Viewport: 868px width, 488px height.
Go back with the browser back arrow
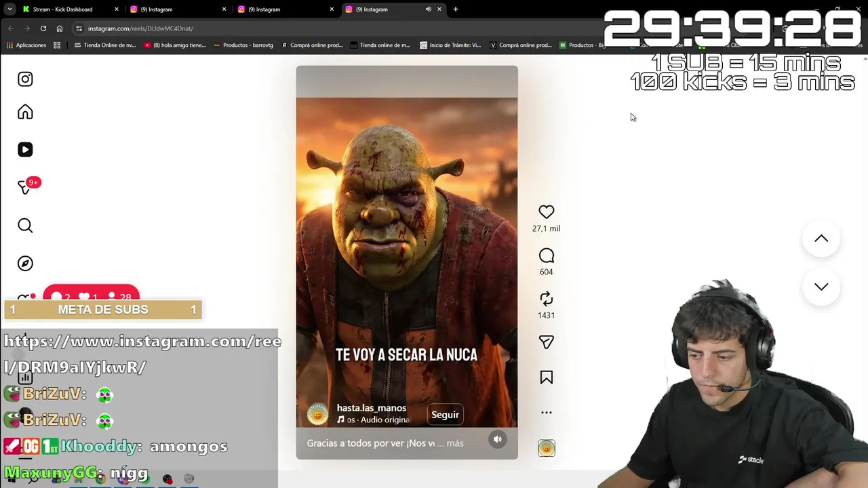11,28
